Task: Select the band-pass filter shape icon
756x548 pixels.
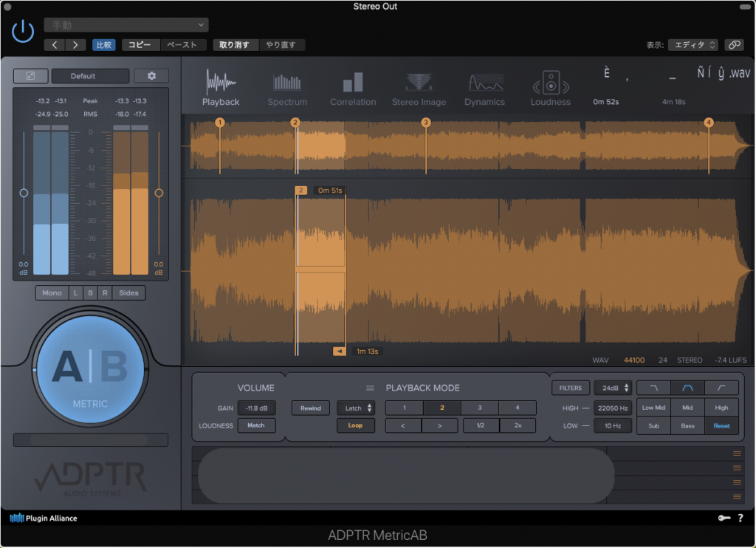Action: 687,388
